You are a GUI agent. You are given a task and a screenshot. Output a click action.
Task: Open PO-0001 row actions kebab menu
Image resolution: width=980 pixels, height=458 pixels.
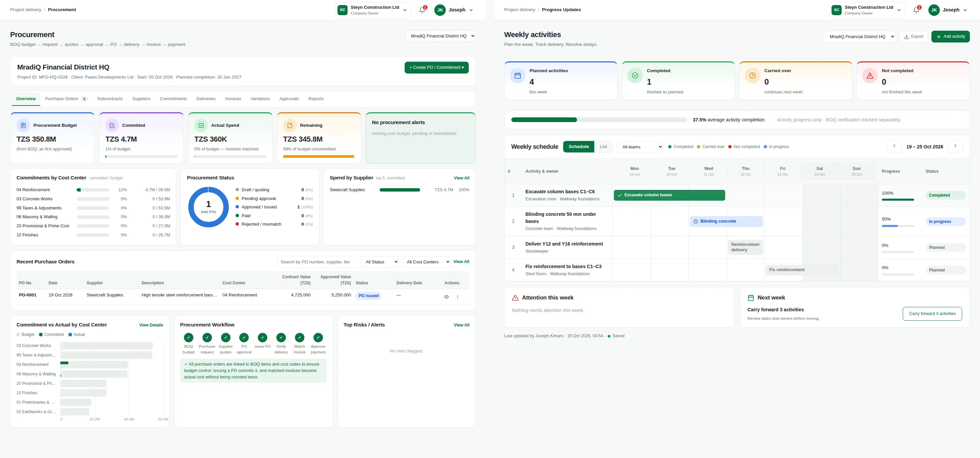457,297
